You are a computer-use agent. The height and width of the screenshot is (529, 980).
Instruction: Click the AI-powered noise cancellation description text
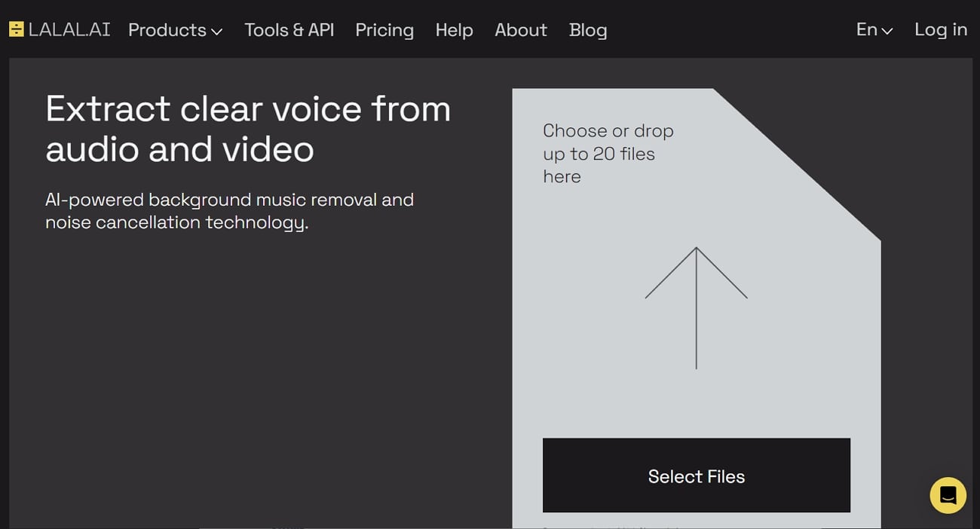pyautogui.click(x=230, y=211)
